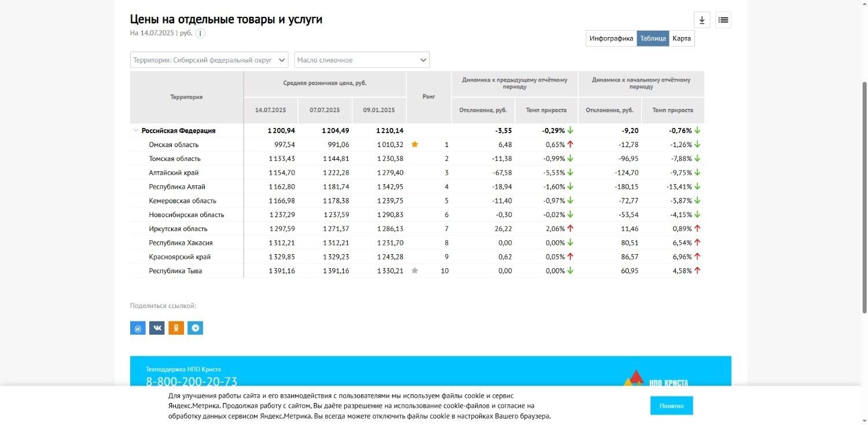Select the Иркутская область row
This screenshot has height=425, width=868.
178,229
